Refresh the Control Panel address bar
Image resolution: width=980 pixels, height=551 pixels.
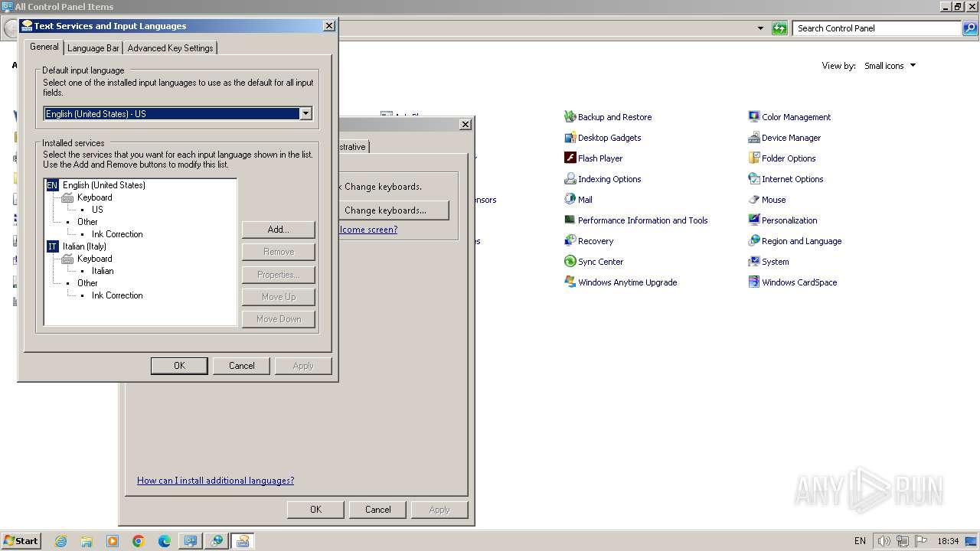[x=779, y=28]
